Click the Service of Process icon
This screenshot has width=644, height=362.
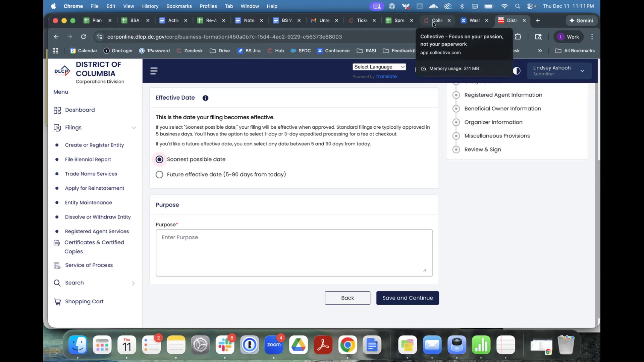click(57, 265)
